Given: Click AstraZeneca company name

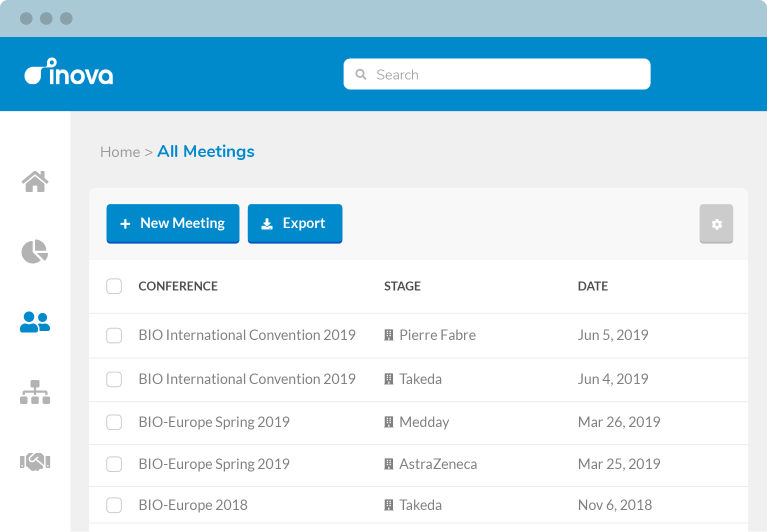Looking at the screenshot, I should coord(438,464).
